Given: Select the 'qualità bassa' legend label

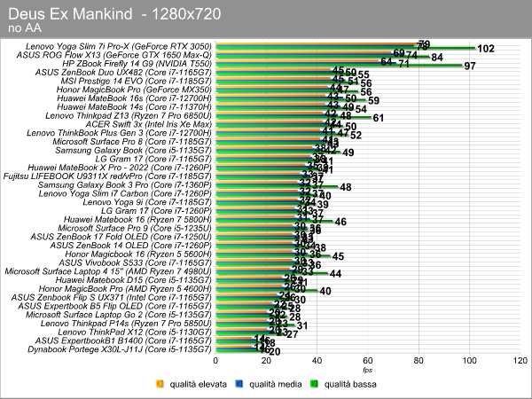Looking at the screenshot, I should pos(350,384).
